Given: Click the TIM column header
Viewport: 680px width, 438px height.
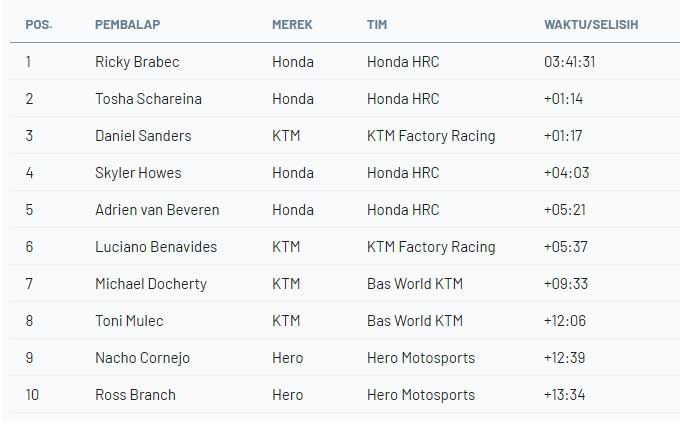Looking at the screenshot, I should pos(377,25).
